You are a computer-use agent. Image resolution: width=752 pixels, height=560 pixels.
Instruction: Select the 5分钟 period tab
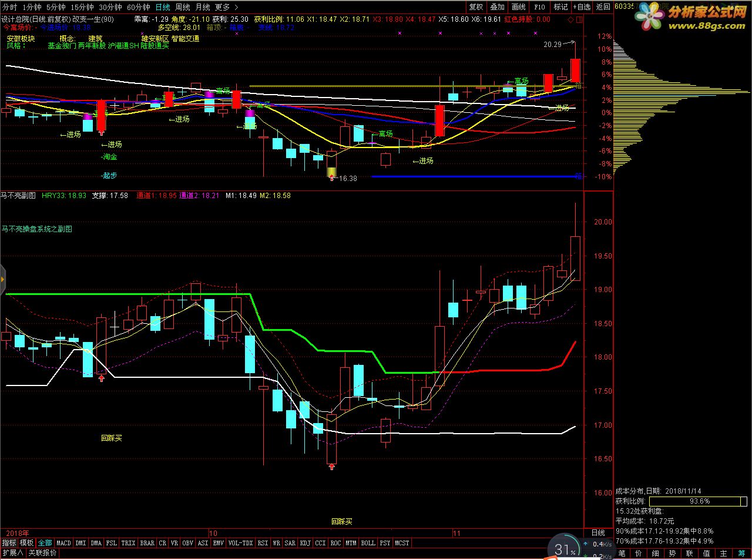tap(56, 7)
